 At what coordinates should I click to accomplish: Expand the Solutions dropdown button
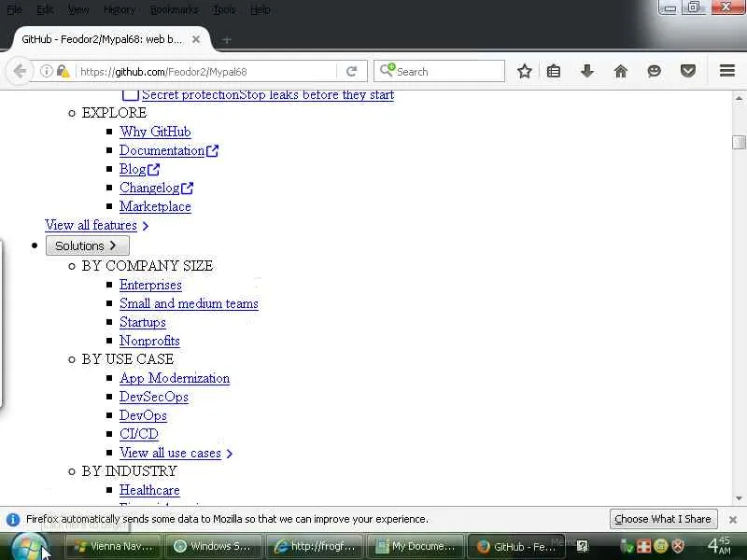click(x=87, y=245)
